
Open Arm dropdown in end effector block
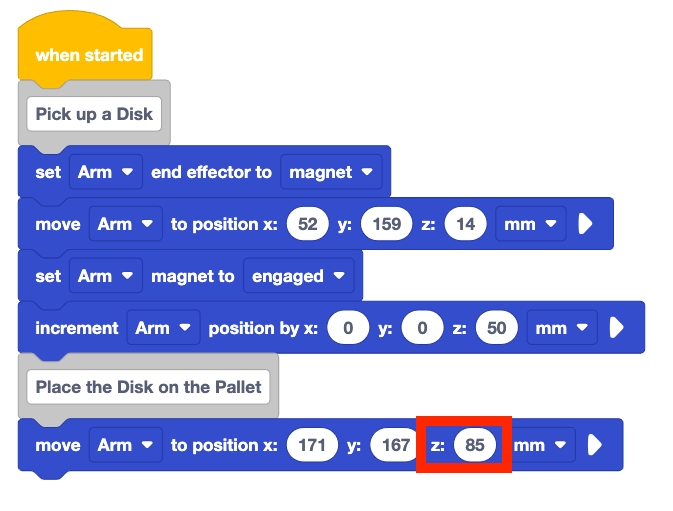pyautogui.click(x=106, y=172)
